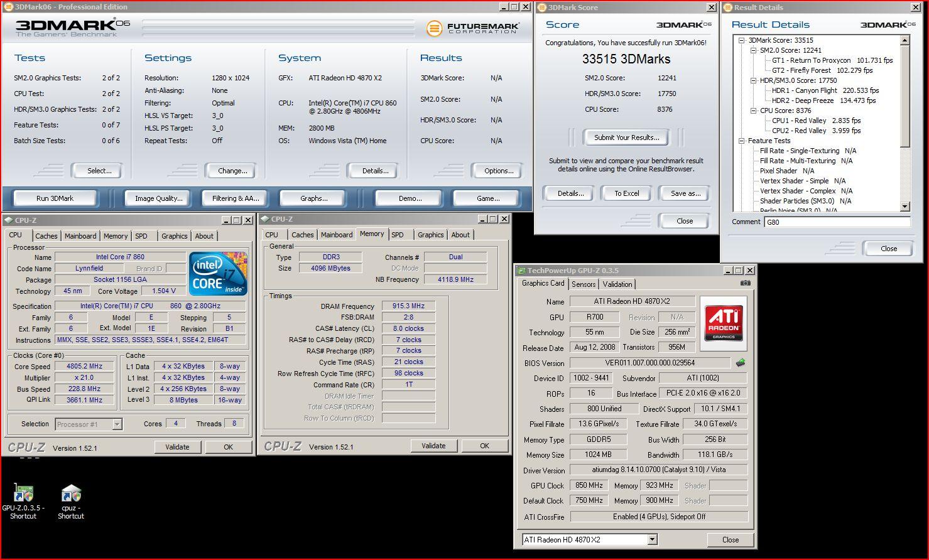
Task: Click the Result Details scrollbar down arrow
Action: point(905,207)
